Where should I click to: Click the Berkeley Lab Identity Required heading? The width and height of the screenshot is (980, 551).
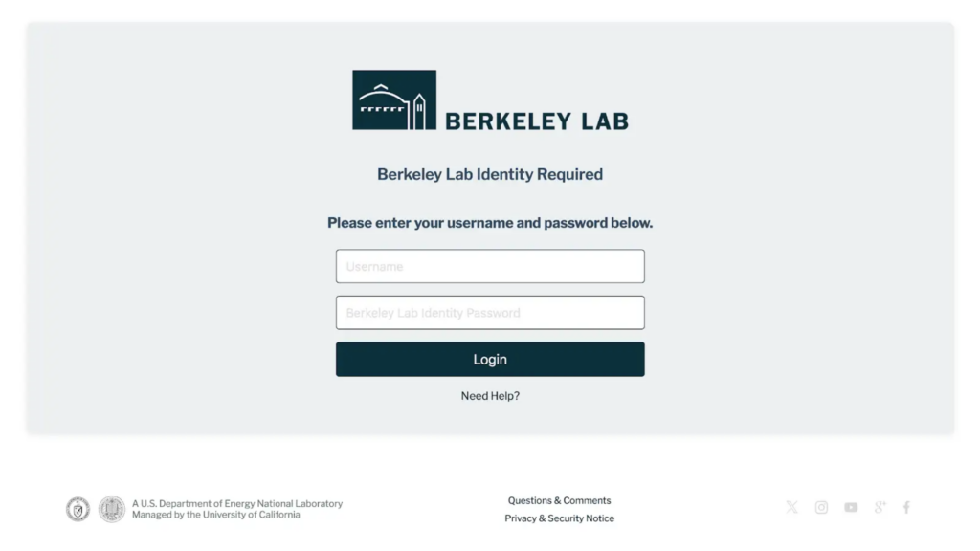[x=490, y=174]
